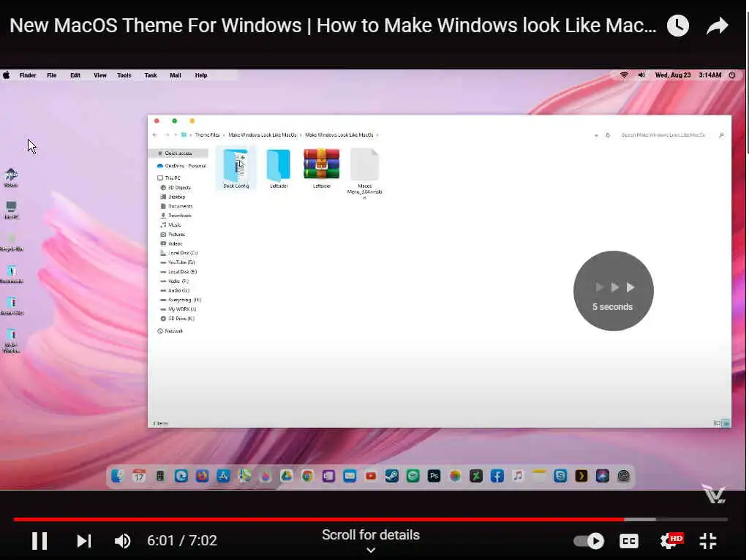
Task: Launch Steam from the dock
Action: point(392,476)
